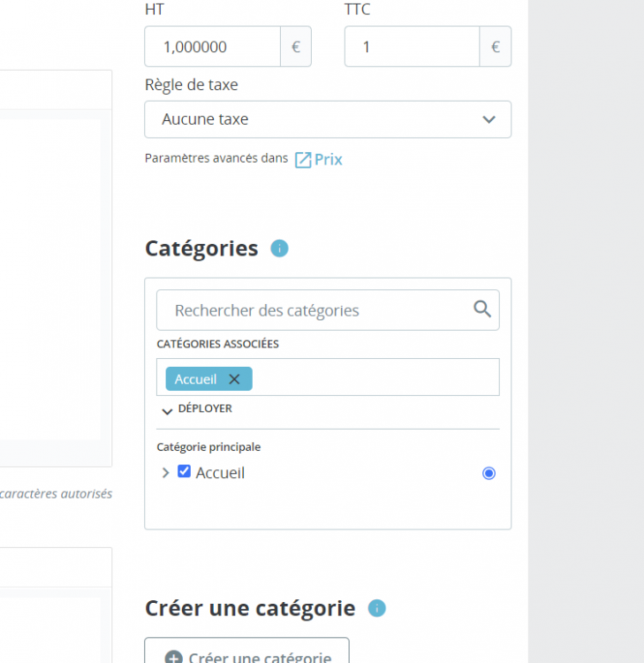644x663 pixels.
Task: Click the Rechercher des catégories search box
Action: [x=314, y=310]
